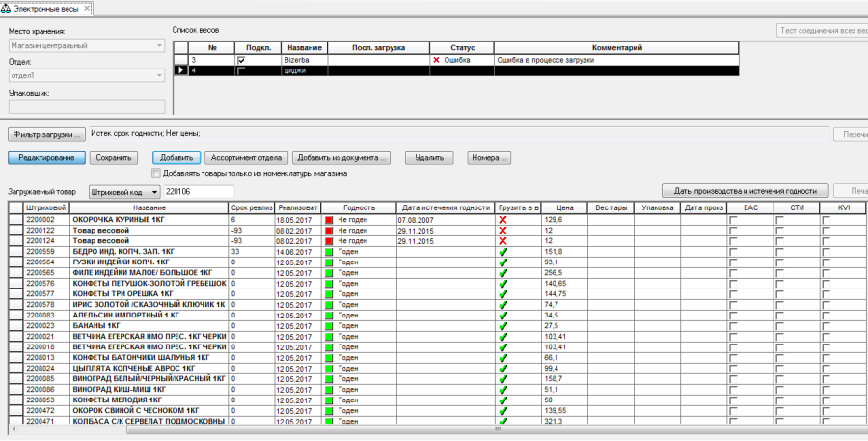Enable Добавлять товары только из номенклатуры магазина
This screenshot has width=868, height=441.
point(156,173)
